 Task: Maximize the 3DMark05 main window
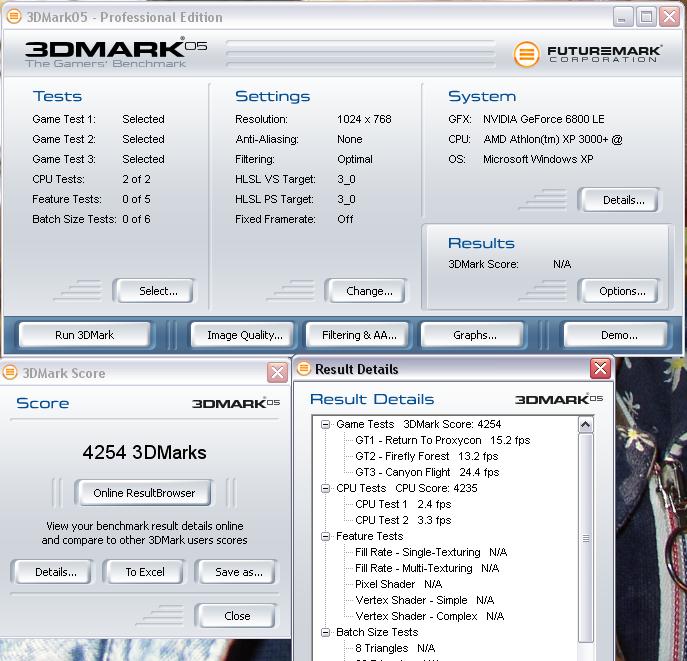click(646, 17)
